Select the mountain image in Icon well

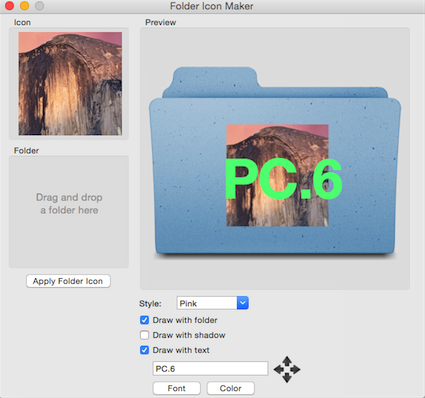click(x=70, y=84)
